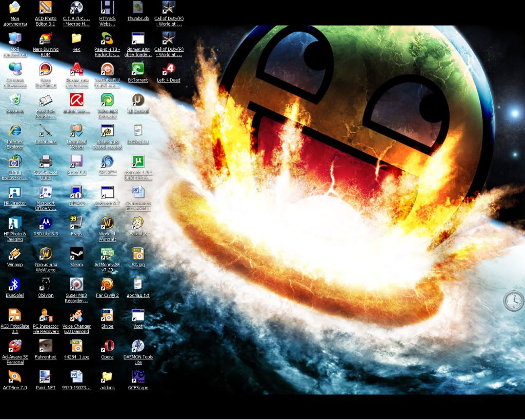Select the 52.jpg image file

click(x=138, y=254)
